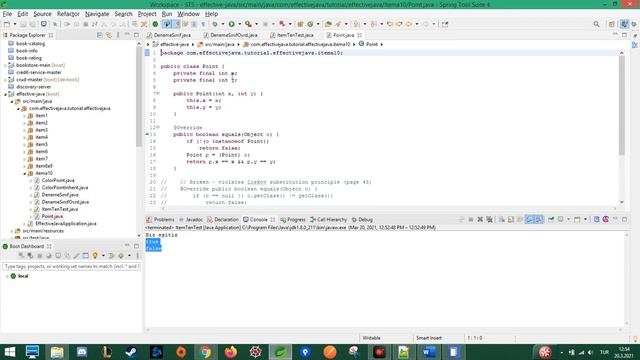Screen dimensions: 640x360
Task: Expand the item1 package
Action: tap(24, 116)
